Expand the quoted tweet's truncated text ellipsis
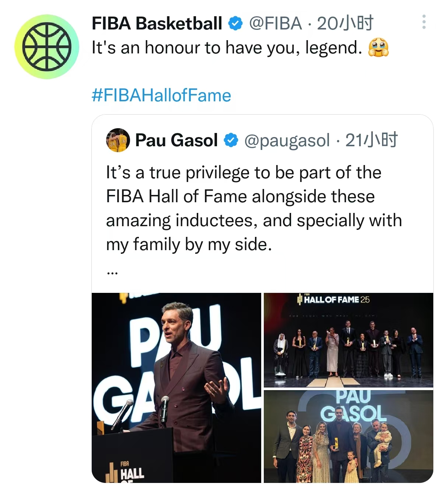The image size is (448, 494). (x=112, y=273)
